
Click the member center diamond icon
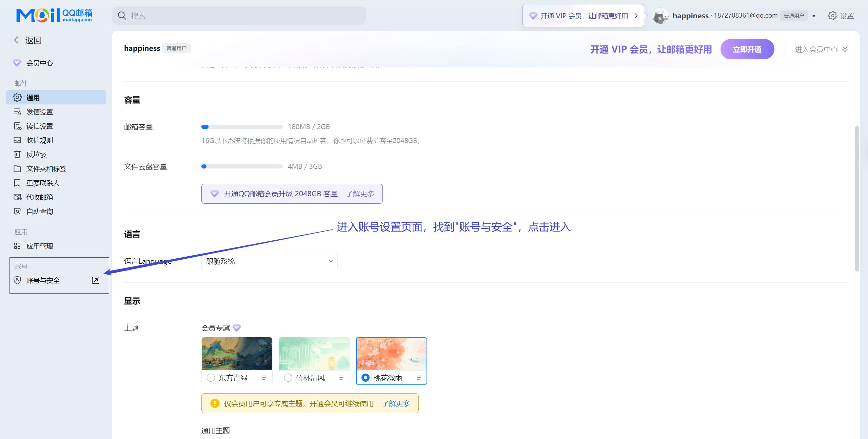[17, 63]
